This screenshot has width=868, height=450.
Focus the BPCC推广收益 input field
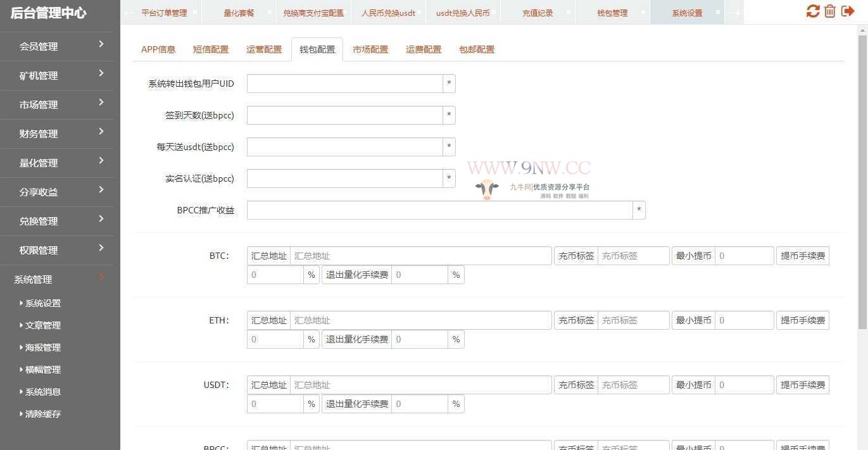(x=439, y=210)
